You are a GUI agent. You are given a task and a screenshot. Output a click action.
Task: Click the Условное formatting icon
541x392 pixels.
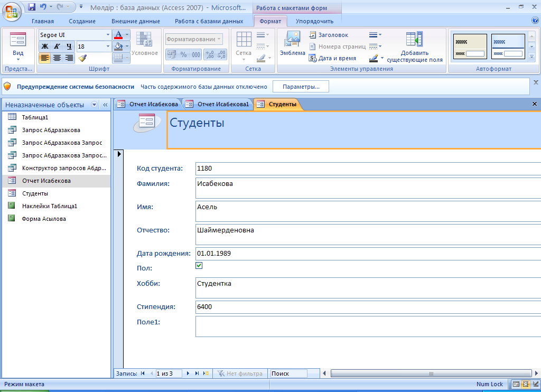click(144, 44)
